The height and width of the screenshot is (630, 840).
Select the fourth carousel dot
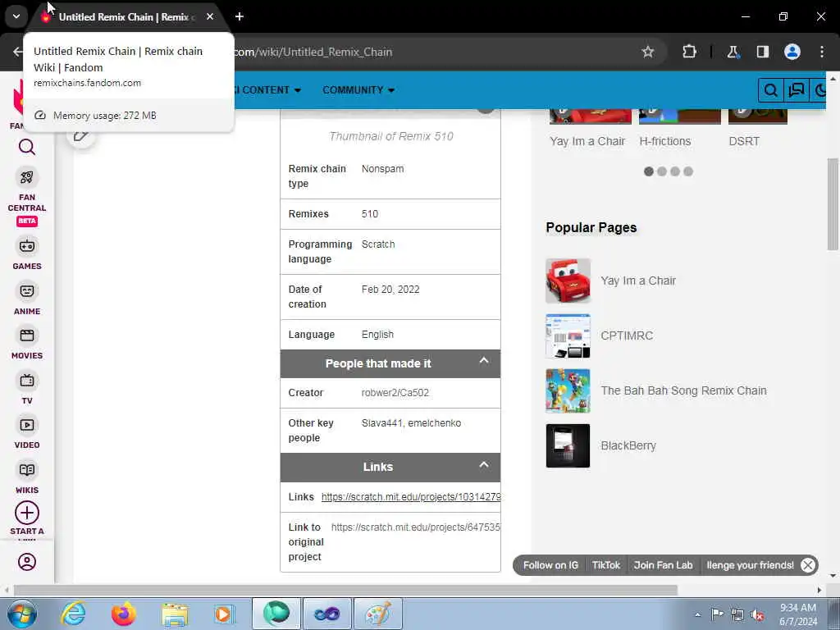click(688, 171)
